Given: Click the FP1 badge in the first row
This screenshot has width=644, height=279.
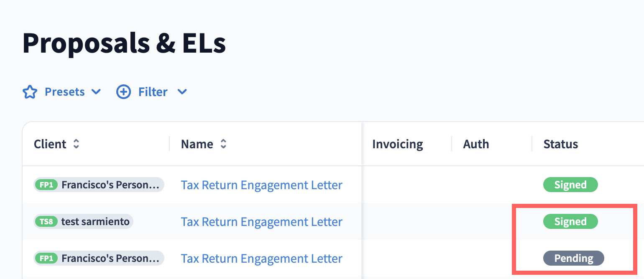Looking at the screenshot, I should click(x=46, y=185).
